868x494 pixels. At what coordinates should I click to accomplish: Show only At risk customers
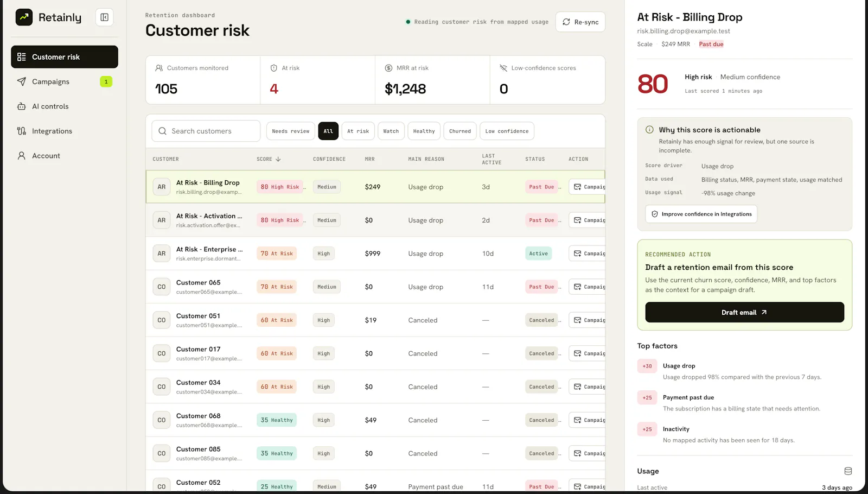click(358, 131)
